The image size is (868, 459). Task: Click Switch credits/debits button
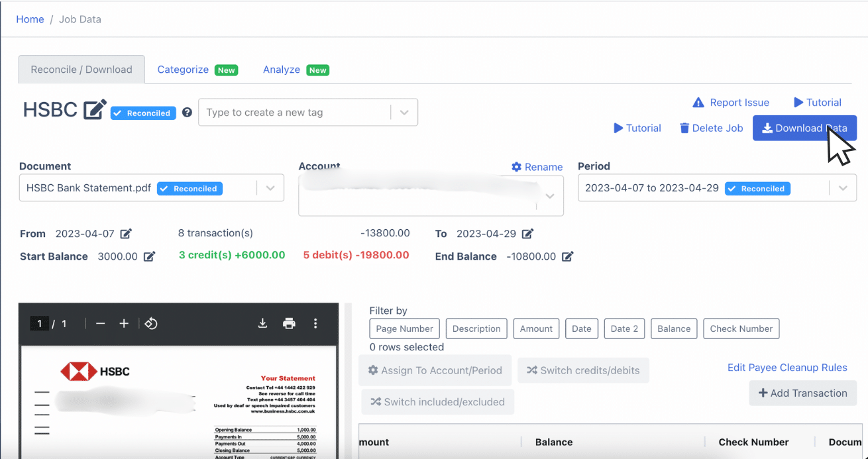(x=583, y=370)
